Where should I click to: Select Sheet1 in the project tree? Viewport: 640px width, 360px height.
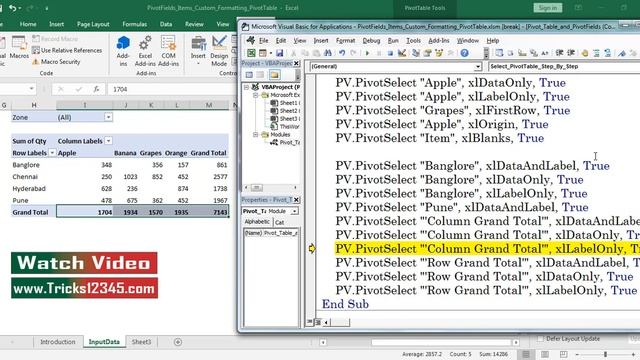tap(285, 103)
